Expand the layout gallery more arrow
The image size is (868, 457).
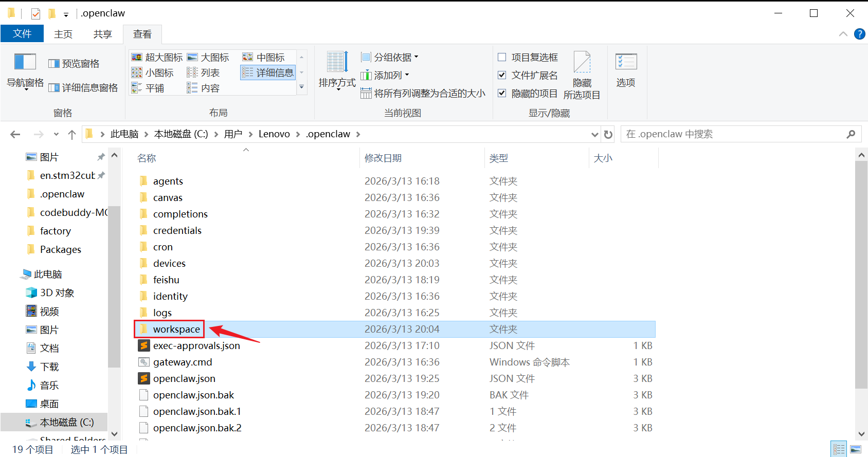[x=302, y=87]
